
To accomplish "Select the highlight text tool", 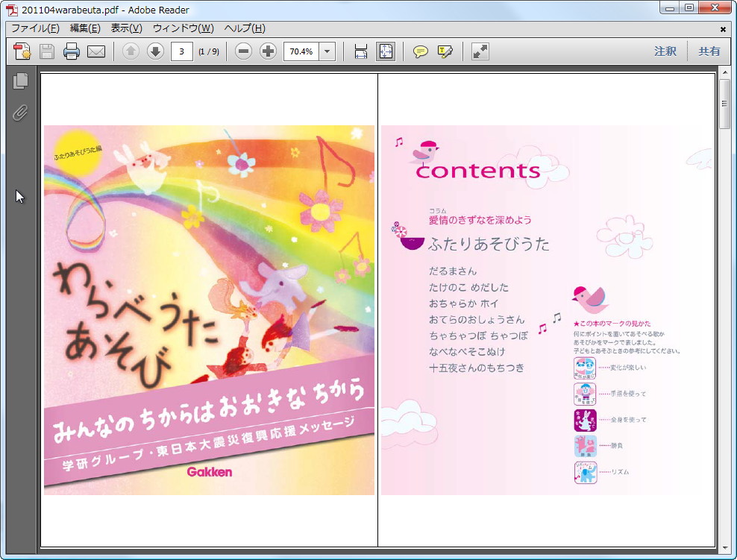I will [x=445, y=51].
